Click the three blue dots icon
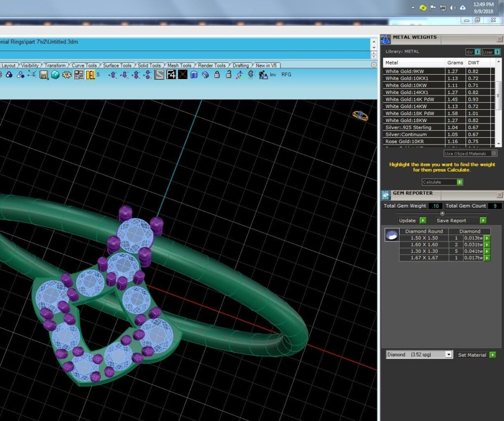Screen dimensions: 504x421 tap(21, 75)
